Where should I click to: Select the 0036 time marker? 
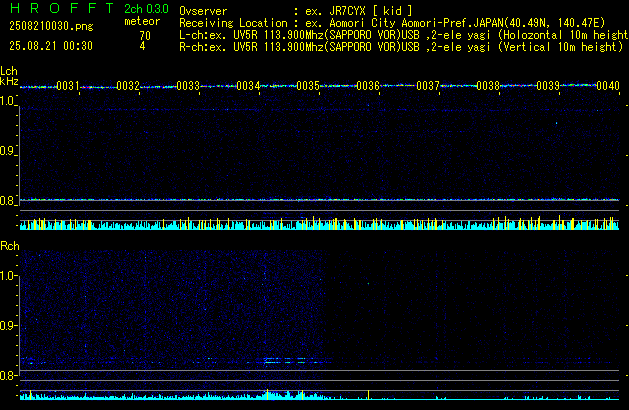368,86
